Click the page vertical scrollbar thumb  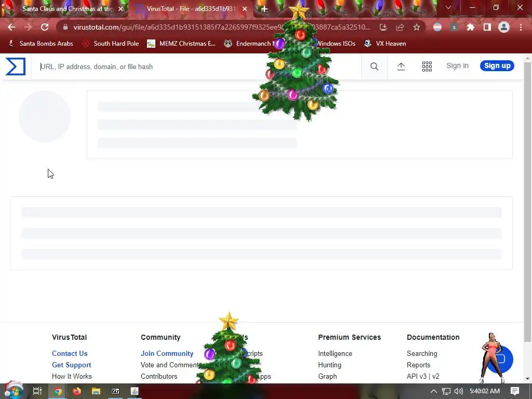(x=527, y=202)
